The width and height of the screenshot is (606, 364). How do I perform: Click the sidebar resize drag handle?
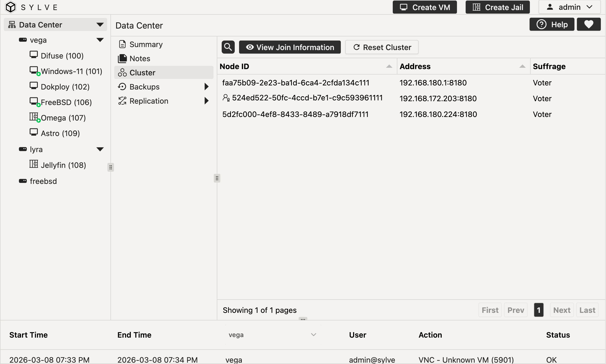pyautogui.click(x=110, y=167)
